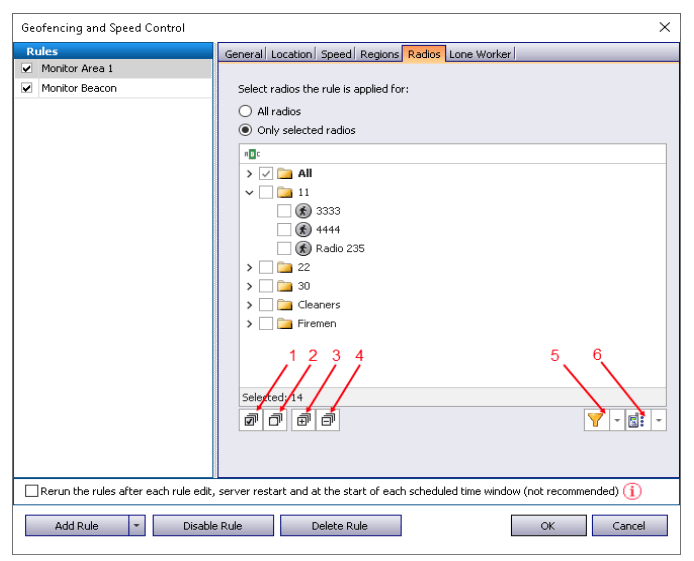The width and height of the screenshot is (694, 561).
Task: Select the Monitor Beacon rule
Action: click(113, 88)
